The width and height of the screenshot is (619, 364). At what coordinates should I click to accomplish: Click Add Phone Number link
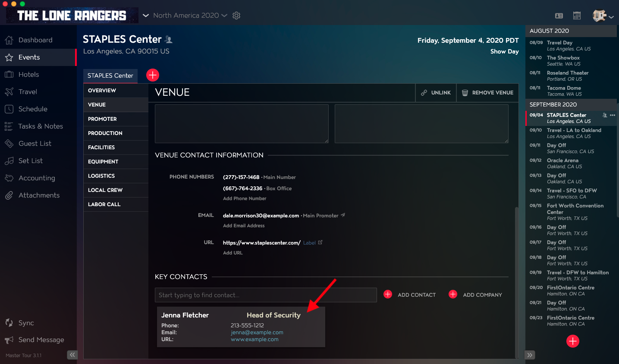245,198
